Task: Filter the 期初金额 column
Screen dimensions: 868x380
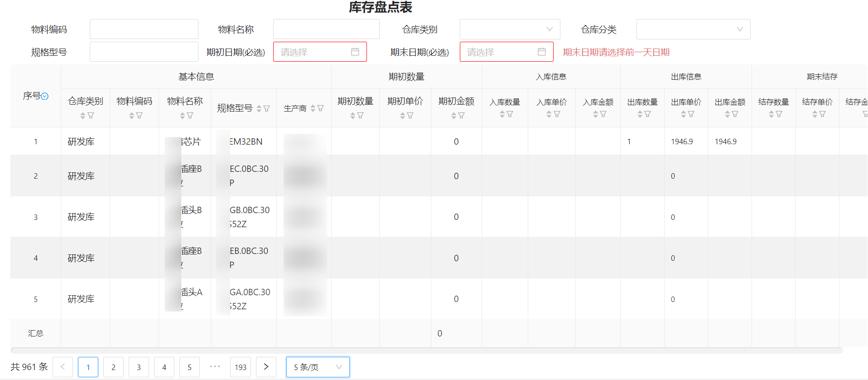Action: coord(461,116)
